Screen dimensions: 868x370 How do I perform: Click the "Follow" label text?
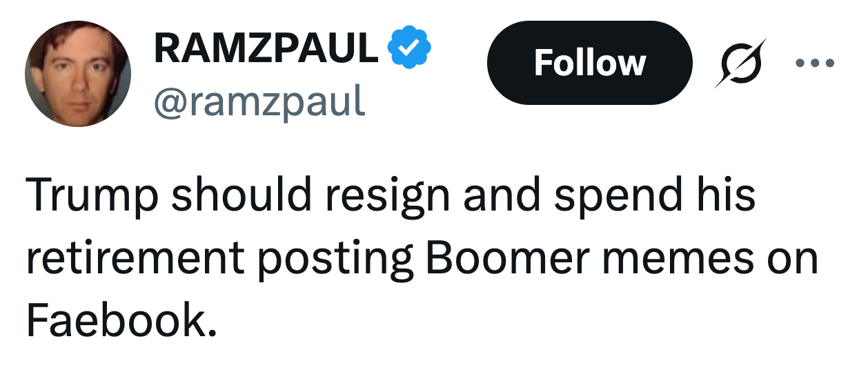tap(589, 63)
